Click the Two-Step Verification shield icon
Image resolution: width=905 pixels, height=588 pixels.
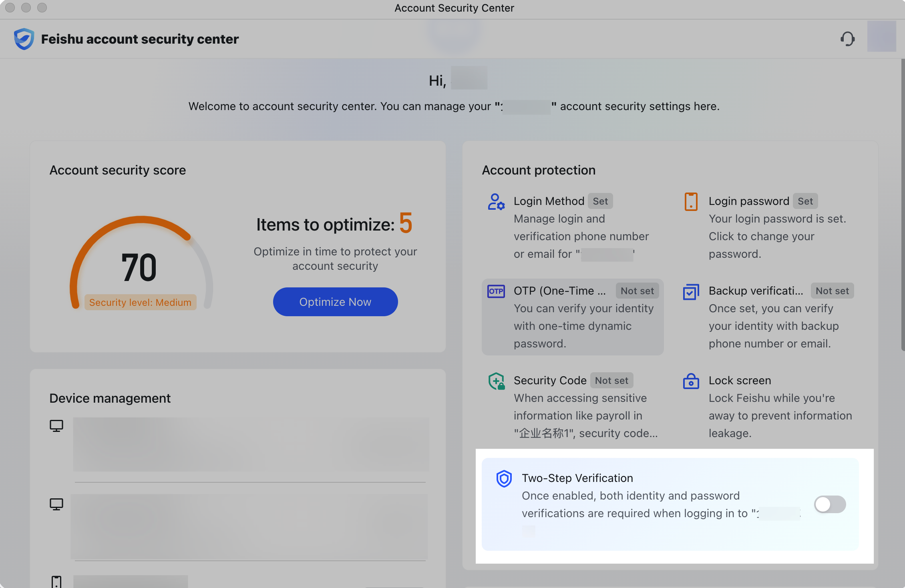[x=504, y=479]
